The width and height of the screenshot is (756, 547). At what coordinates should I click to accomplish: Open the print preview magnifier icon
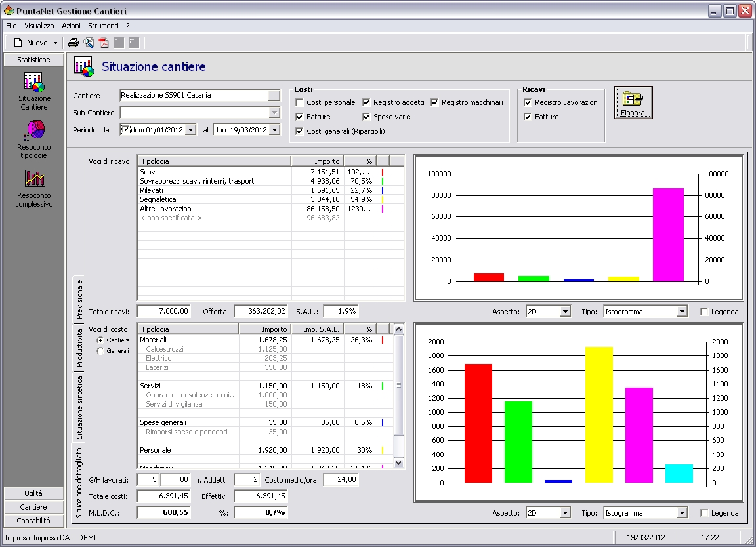pyautogui.click(x=89, y=43)
